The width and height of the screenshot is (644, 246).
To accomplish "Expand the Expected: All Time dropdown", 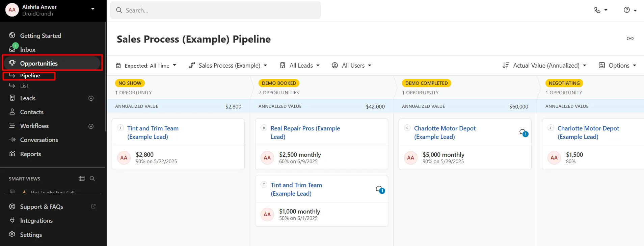I will [x=146, y=66].
